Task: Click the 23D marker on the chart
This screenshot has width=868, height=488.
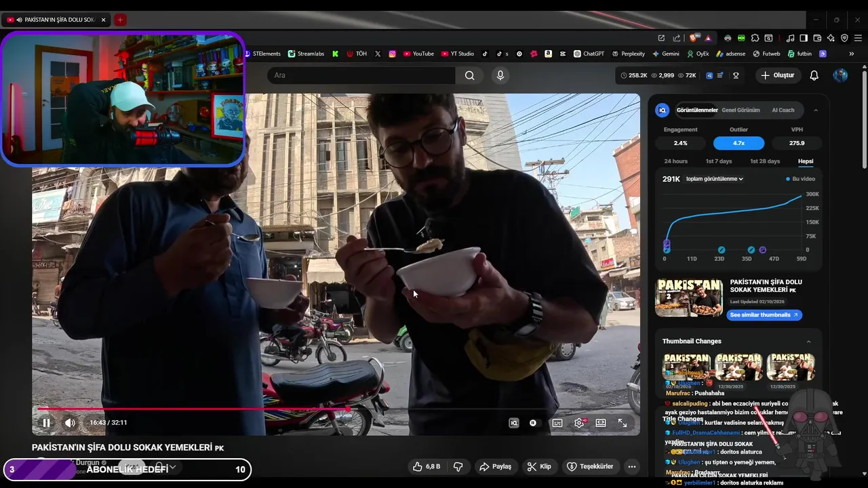Action: coord(722,250)
